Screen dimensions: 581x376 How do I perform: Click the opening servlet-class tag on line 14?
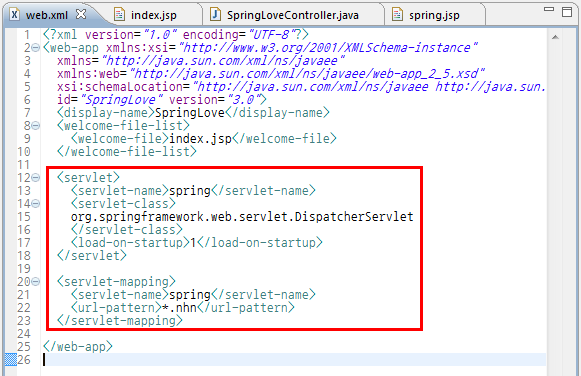point(123,204)
